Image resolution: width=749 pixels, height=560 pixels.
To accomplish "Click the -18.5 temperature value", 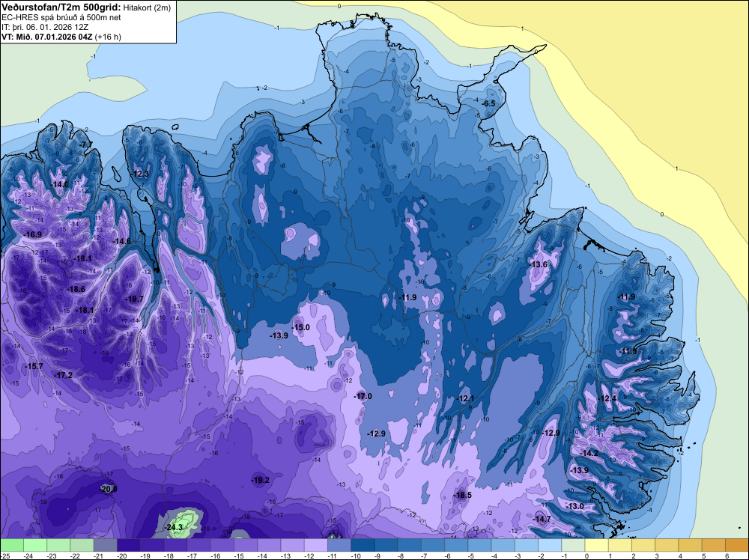I will (462, 495).
